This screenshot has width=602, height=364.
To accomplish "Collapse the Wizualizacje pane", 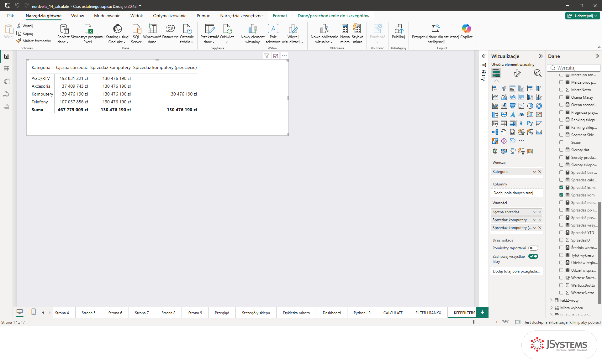I will tap(541, 56).
